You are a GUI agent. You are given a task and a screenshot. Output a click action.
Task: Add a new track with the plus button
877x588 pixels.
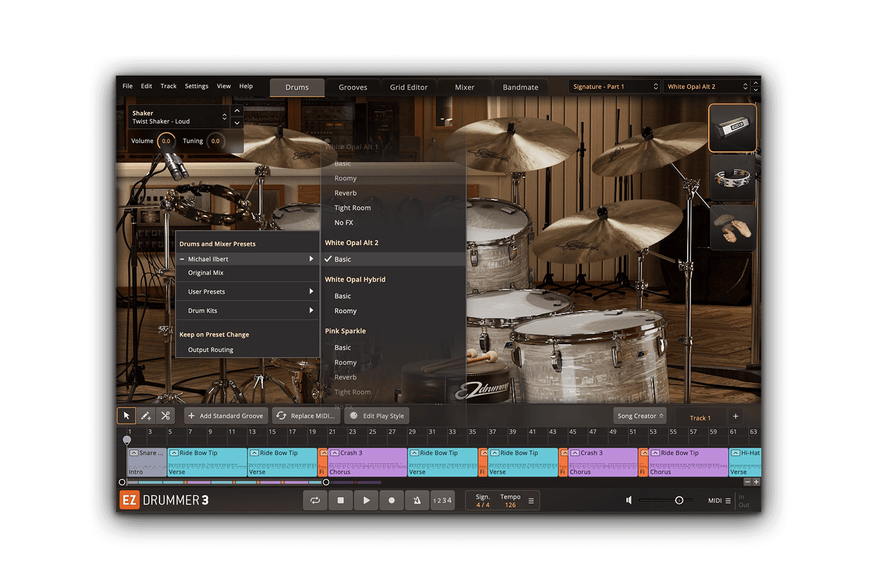point(736,416)
